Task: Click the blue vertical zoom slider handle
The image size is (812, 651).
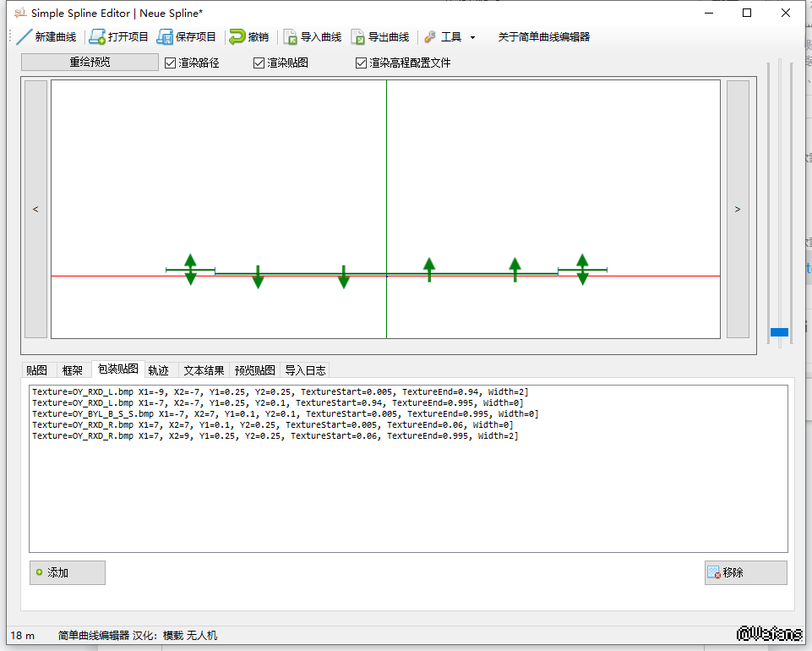Action: tap(779, 332)
